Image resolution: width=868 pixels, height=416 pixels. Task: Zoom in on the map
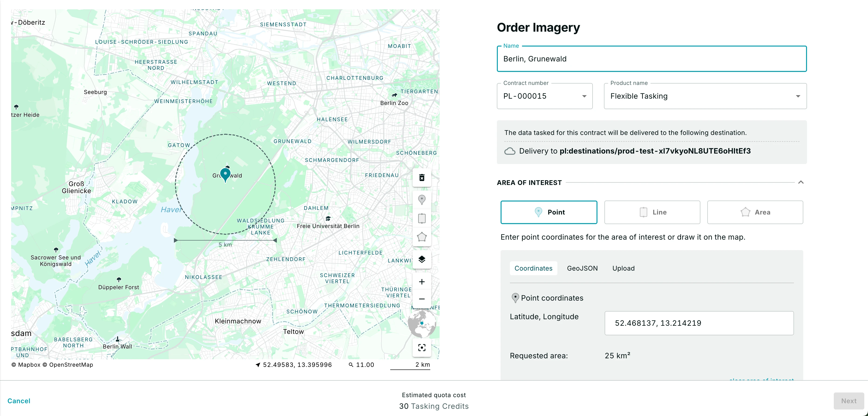(422, 282)
